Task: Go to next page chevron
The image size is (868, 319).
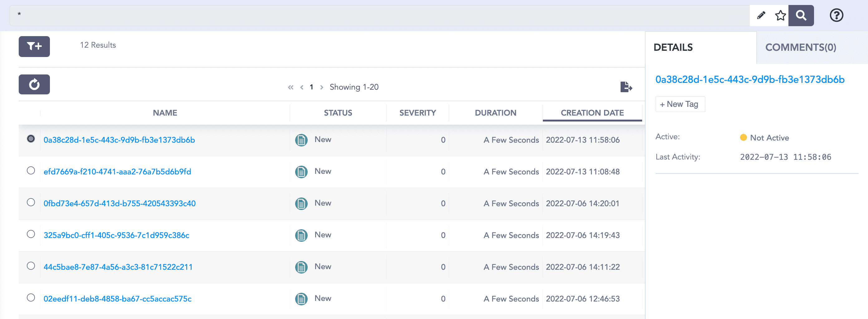Action: pos(322,88)
